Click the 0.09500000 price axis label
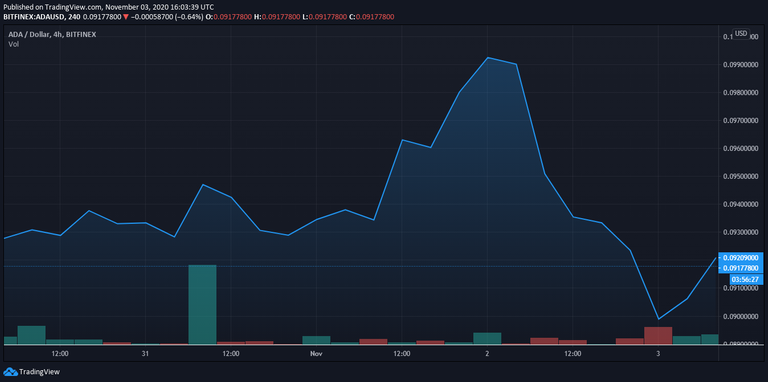 (x=740, y=176)
